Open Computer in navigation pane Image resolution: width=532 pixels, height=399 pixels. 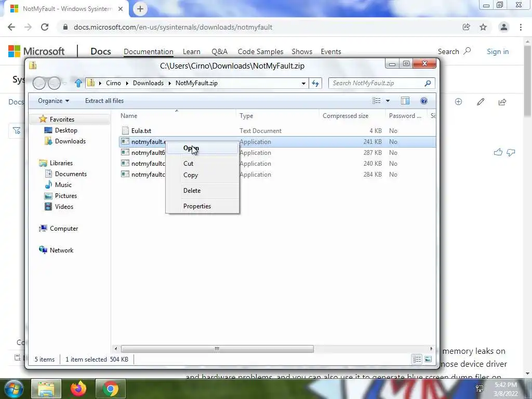click(x=64, y=229)
